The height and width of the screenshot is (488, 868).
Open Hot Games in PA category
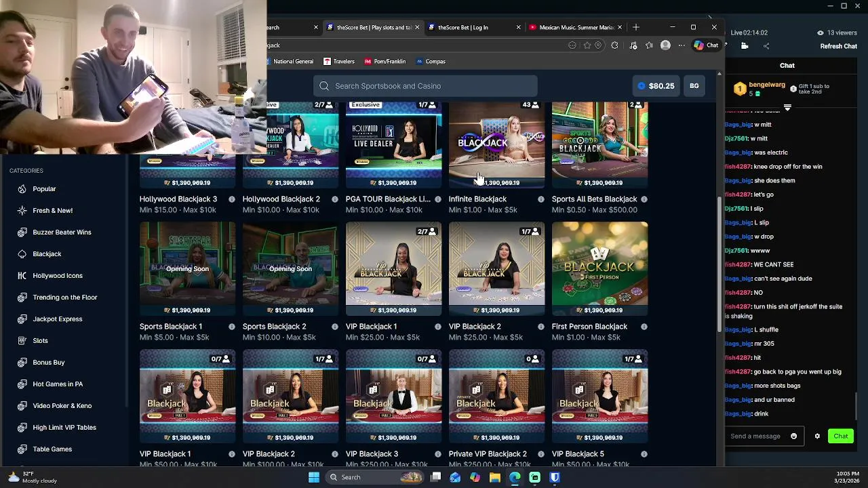[58, 384]
